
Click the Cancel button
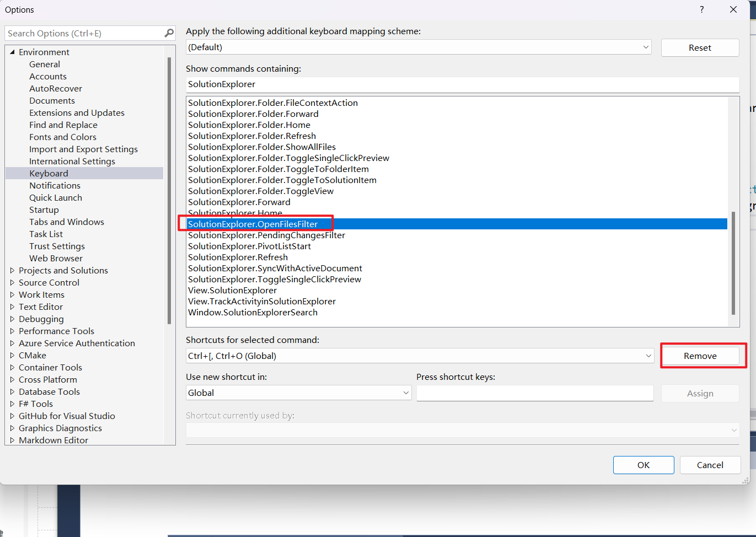tap(710, 465)
